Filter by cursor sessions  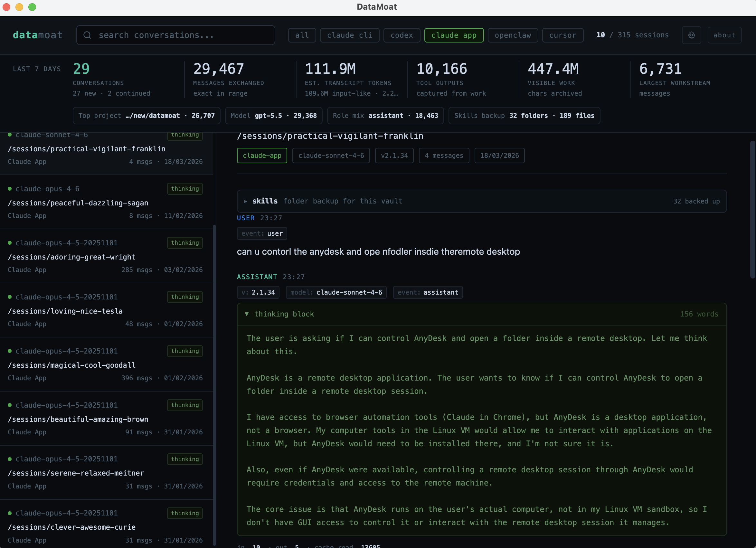[563, 35]
